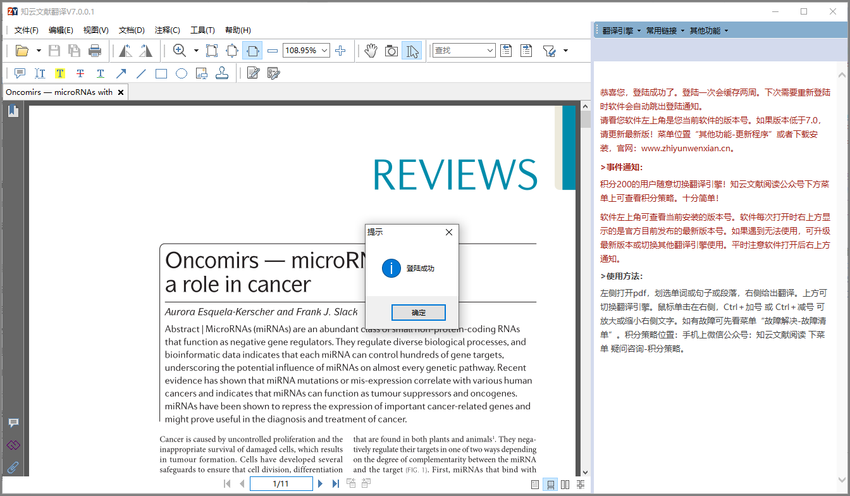
Task: Click the page number input field
Action: (280, 484)
